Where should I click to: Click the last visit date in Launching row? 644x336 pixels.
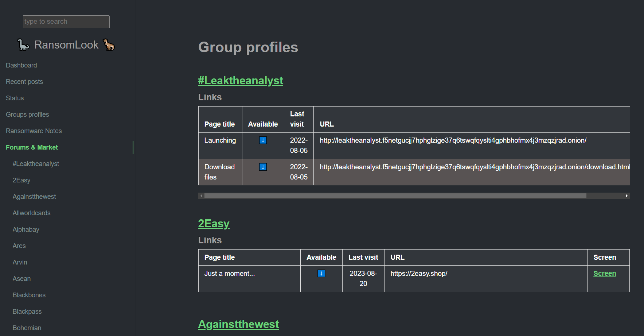pyautogui.click(x=299, y=146)
